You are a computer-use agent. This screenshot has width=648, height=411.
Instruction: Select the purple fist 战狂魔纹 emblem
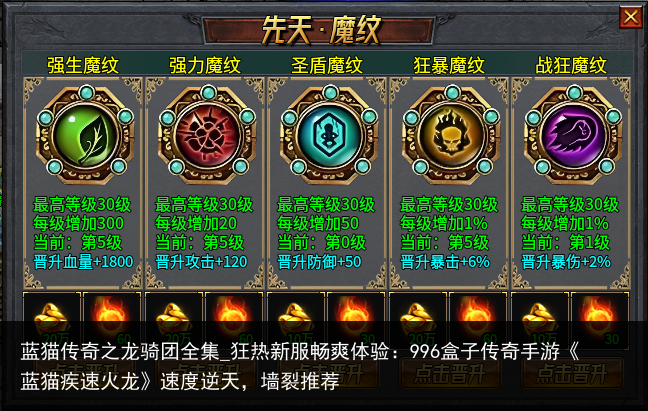click(x=574, y=135)
